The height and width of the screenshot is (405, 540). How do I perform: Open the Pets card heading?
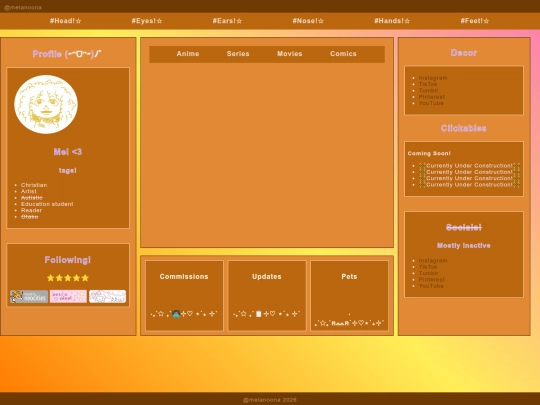pyautogui.click(x=349, y=277)
